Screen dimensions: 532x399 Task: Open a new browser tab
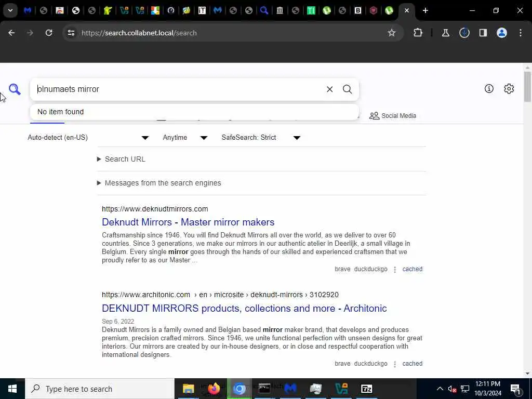point(425,10)
